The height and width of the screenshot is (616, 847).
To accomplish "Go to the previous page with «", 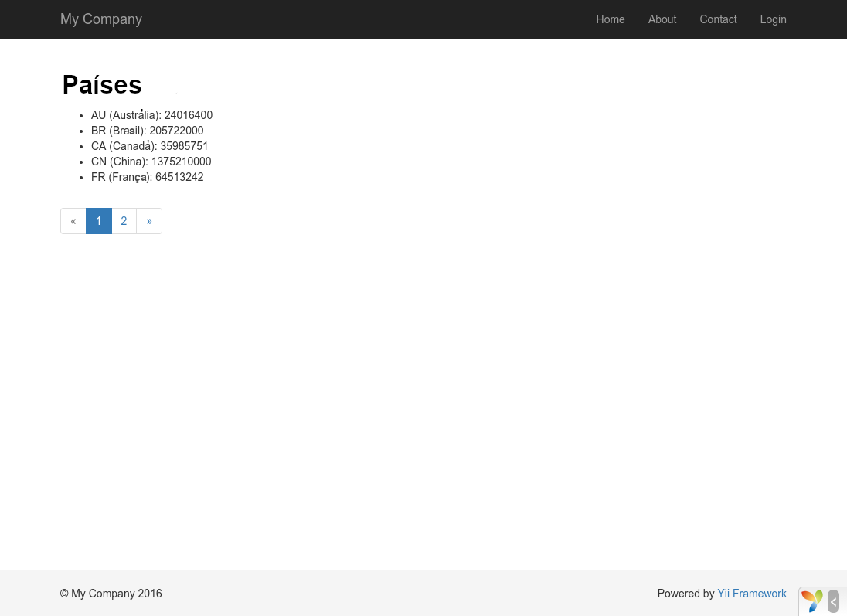I will tap(73, 221).
